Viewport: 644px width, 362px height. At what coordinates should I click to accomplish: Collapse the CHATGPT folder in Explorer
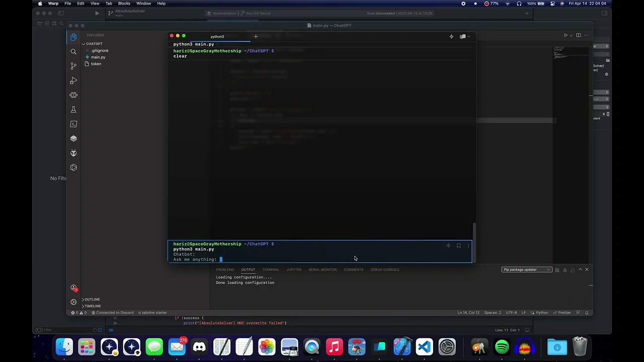(x=94, y=44)
